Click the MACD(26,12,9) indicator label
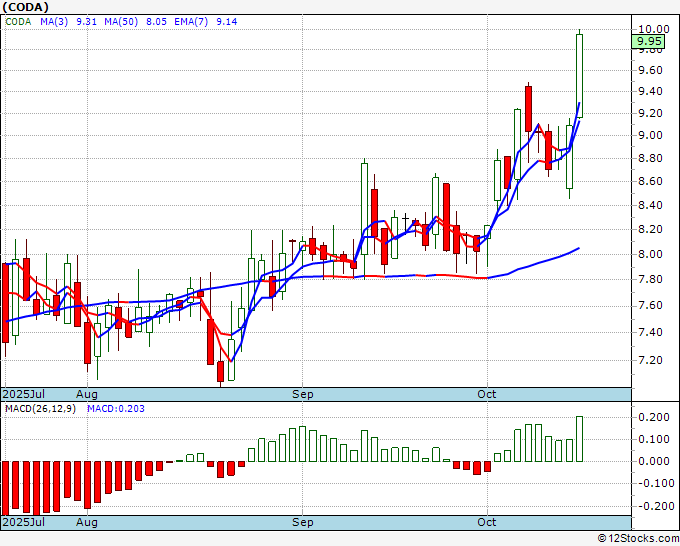680x546 pixels. click(x=40, y=409)
